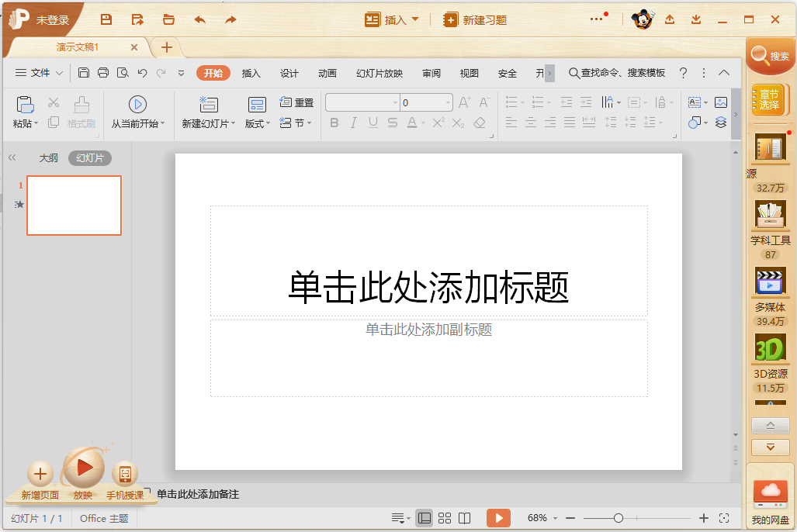Click the 新建习题 button in title bar
Image resolution: width=797 pixels, height=532 pixels.
tap(474, 19)
